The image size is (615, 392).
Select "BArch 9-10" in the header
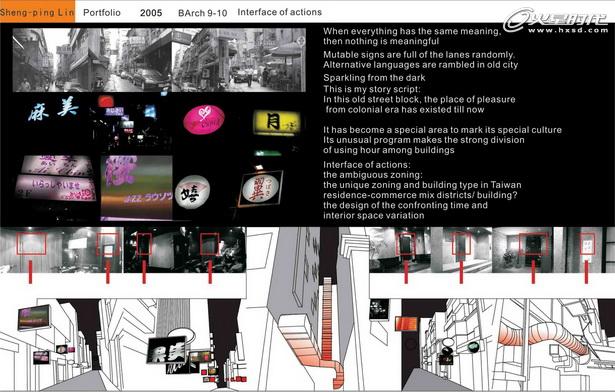tap(202, 13)
